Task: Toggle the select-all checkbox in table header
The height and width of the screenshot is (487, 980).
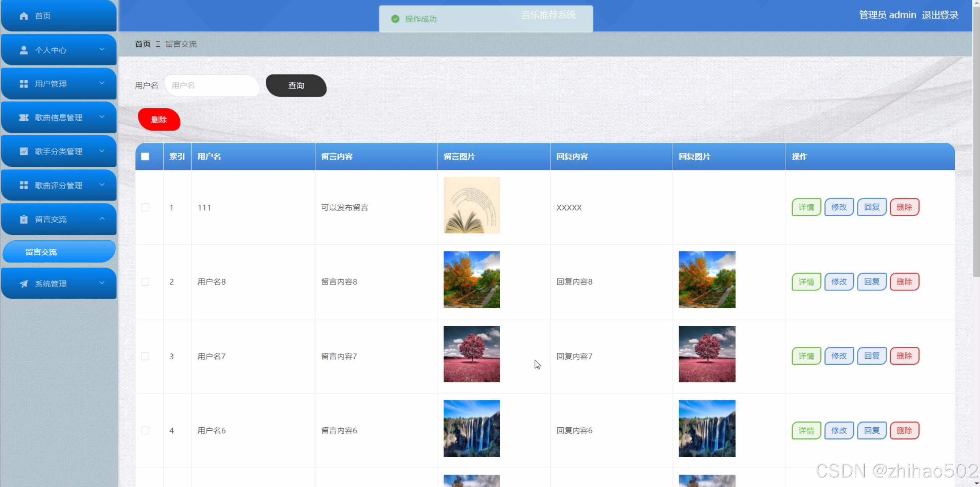Action: [x=145, y=156]
